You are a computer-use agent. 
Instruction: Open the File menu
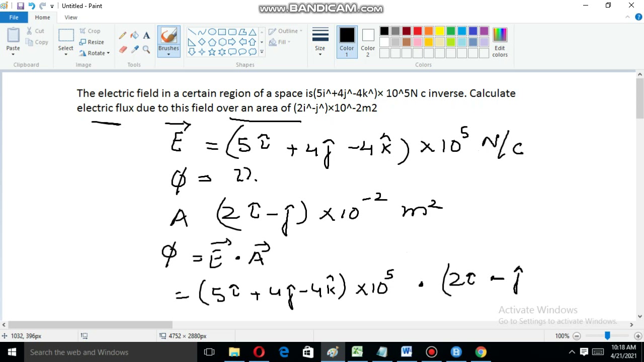pyautogui.click(x=14, y=17)
